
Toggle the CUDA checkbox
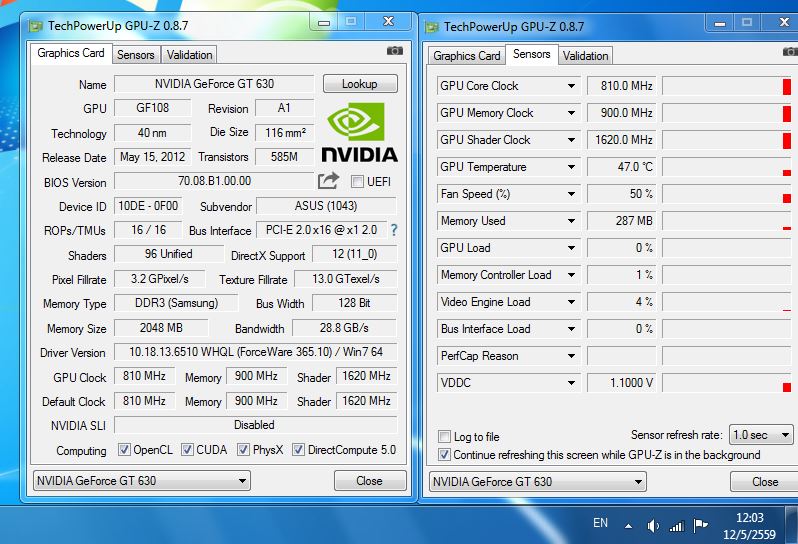187,449
